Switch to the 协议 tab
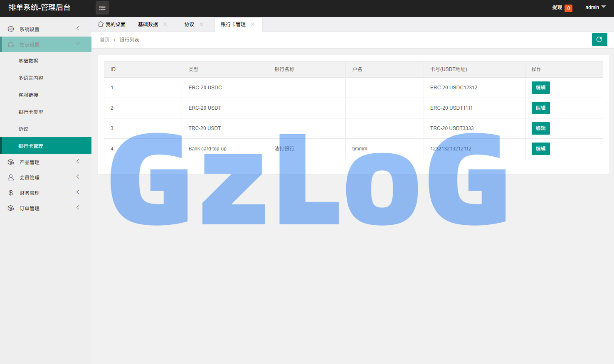Image resolution: width=614 pixels, height=364 pixels. (x=190, y=25)
